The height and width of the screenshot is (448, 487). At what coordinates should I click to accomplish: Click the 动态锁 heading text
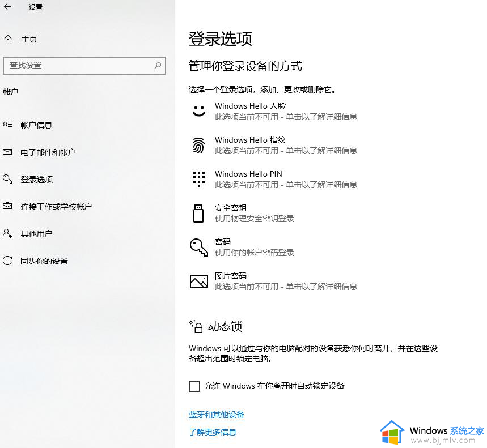225,326
